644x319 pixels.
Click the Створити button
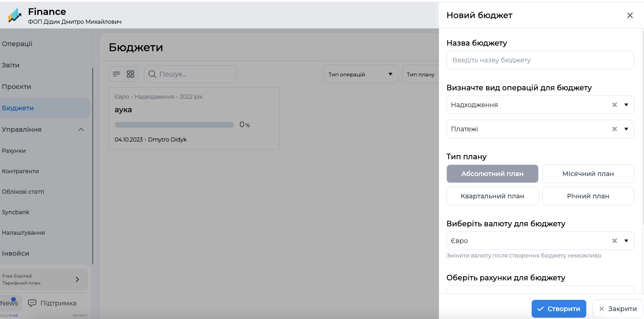tap(559, 309)
